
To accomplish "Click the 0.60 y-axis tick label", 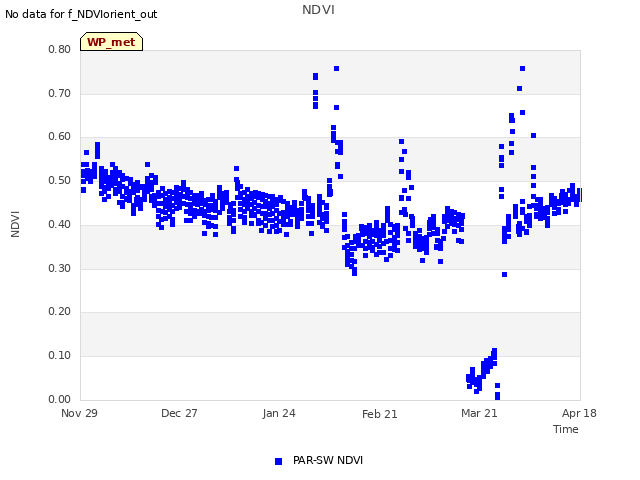I will click(x=60, y=137).
